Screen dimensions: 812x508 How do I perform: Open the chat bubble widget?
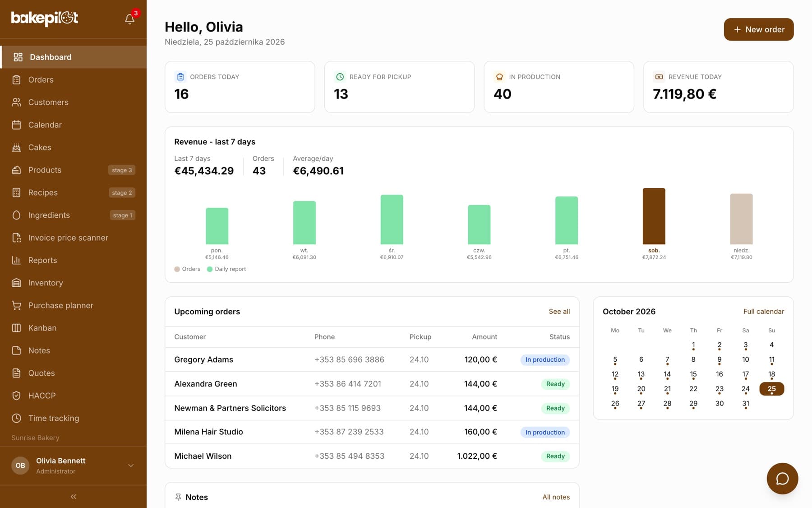tap(782, 478)
